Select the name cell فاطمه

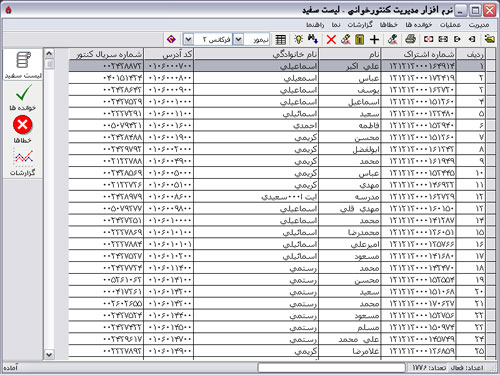(x=350, y=126)
